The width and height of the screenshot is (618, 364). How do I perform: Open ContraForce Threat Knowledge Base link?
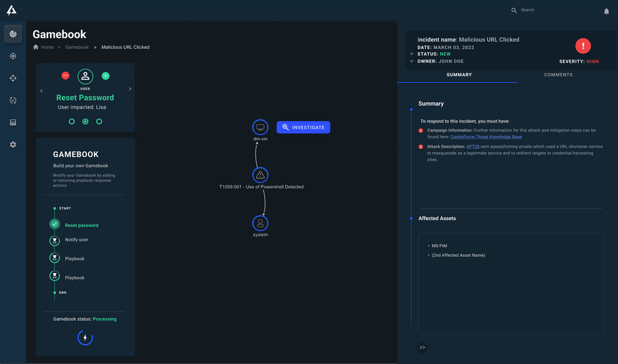click(x=486, y=137)
